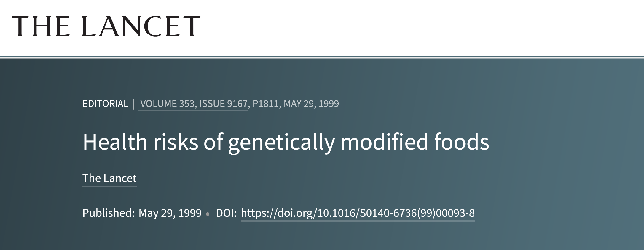
Task: Click the teal divider line under header
Action: point(322,57)
